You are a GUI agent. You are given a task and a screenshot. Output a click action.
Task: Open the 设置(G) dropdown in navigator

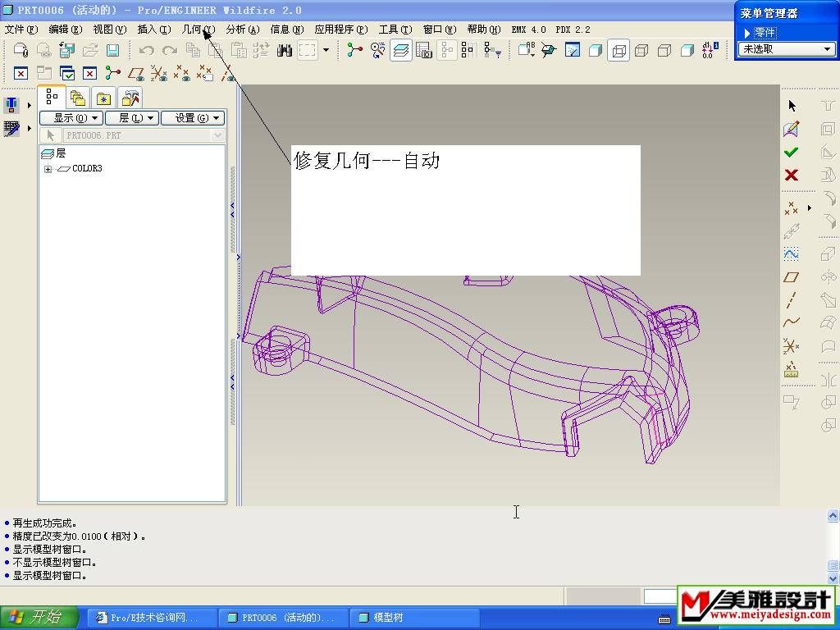pos(193,118)
